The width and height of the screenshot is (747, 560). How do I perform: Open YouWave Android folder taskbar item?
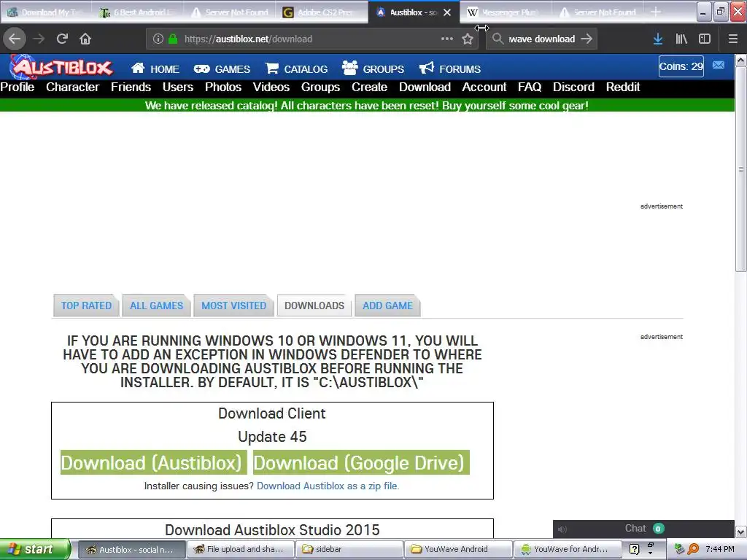pyautogui.click(x=458, y=549)
